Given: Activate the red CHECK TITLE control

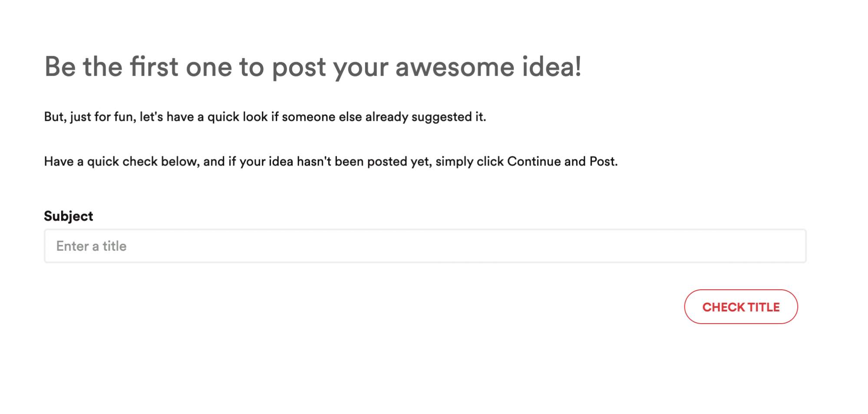Looking at the screenshot, I should click(741, 307).
